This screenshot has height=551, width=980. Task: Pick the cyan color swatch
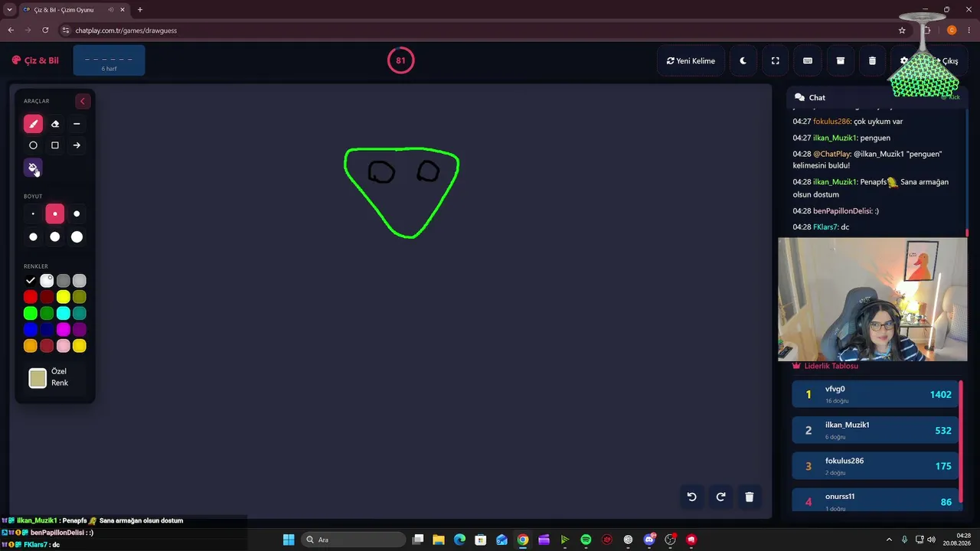(64, 313)
